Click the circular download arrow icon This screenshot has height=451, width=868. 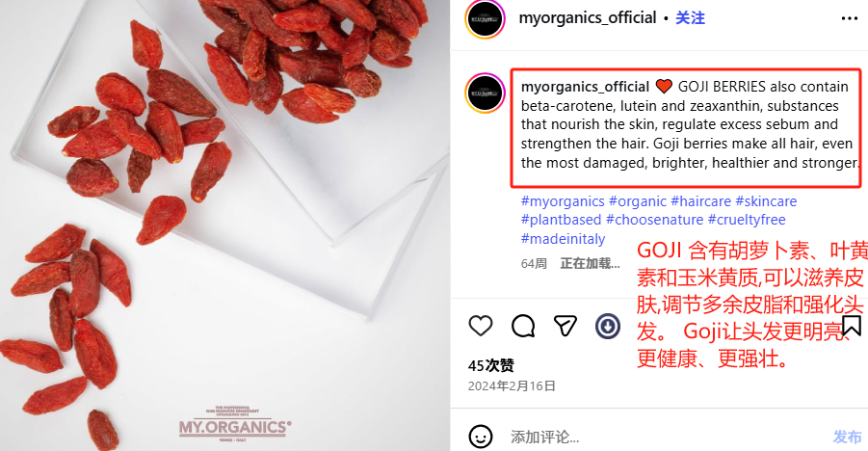coord(607,326)
